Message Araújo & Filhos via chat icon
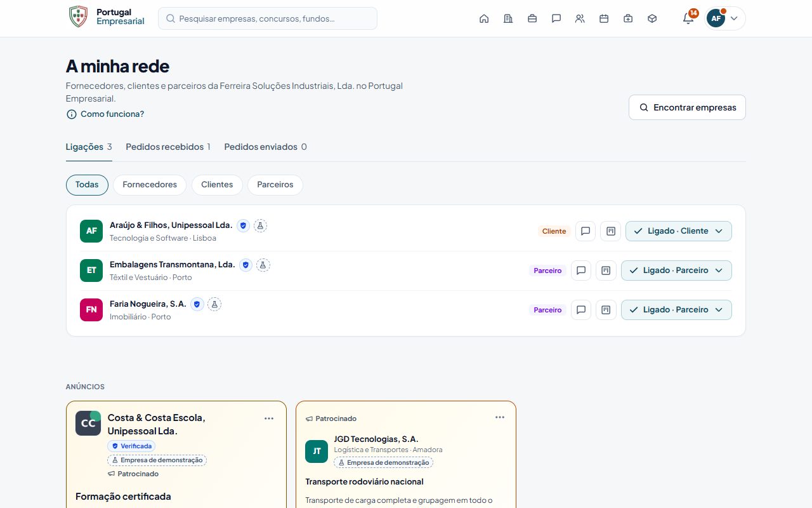 click(586, 231)
